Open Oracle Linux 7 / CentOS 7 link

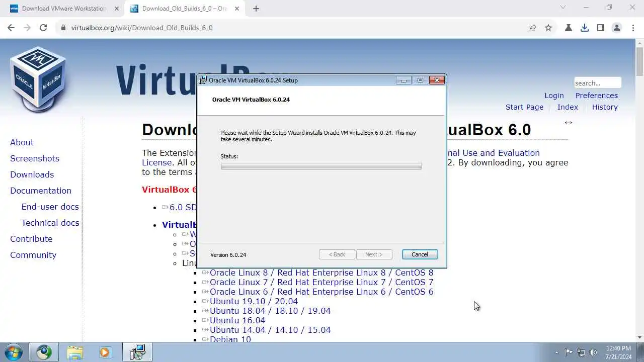pos(321,282)
